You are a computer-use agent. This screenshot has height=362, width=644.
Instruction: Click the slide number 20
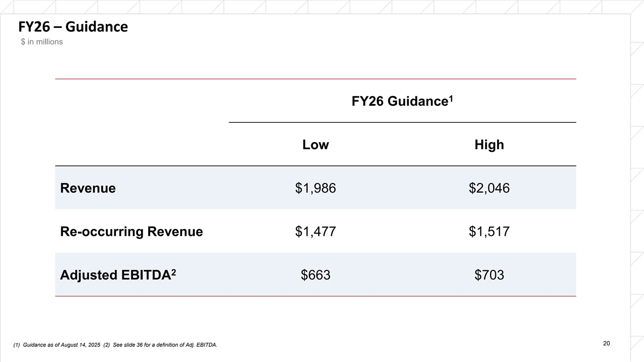coord(606,343)
